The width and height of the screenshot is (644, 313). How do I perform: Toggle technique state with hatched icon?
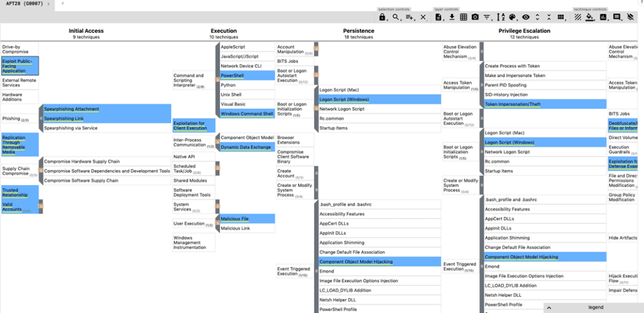577,17
